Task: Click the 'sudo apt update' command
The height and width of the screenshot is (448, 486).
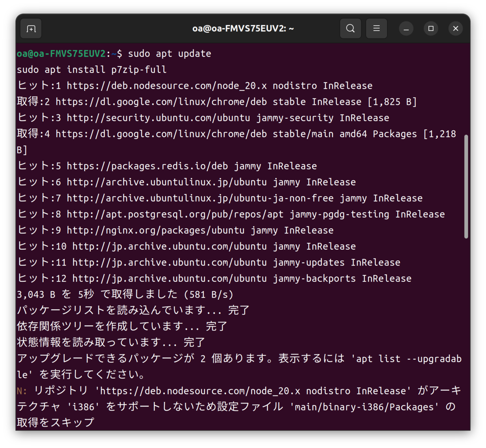Action: [x=170, y=53]
